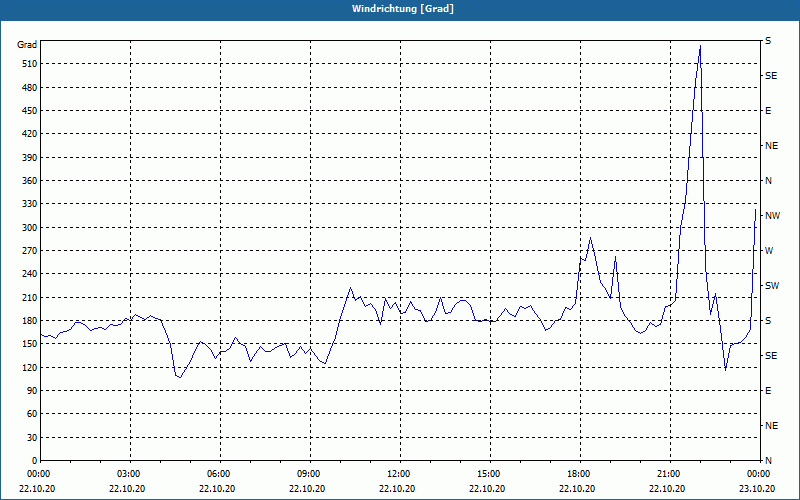800x500 pixels.
Task: Click the 300 left axis label
Action: click(30, 228)
